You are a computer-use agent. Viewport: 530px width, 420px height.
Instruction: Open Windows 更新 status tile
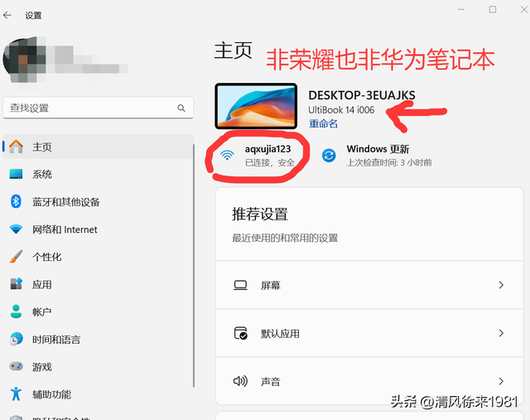(377, 156)
